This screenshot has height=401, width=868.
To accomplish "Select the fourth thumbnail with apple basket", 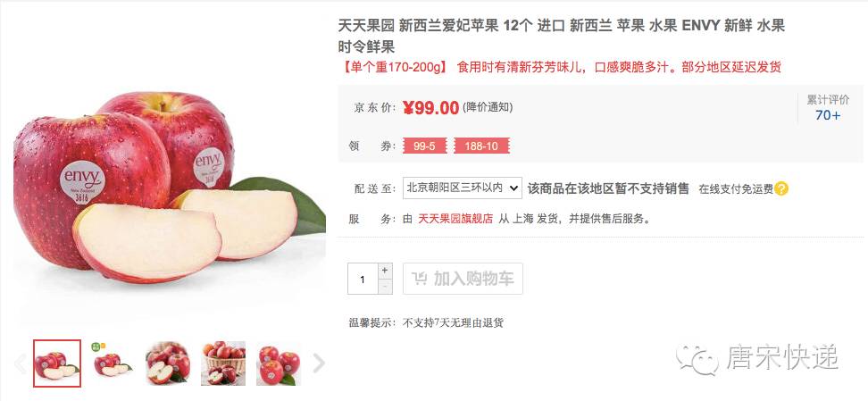I will click(x=223, y=363).
